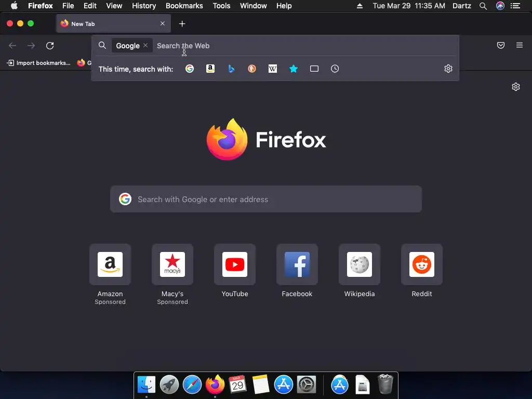Click Import bookmarks toolbar button
The width and height of the screenshot is (532, 399).
point(38,63)
